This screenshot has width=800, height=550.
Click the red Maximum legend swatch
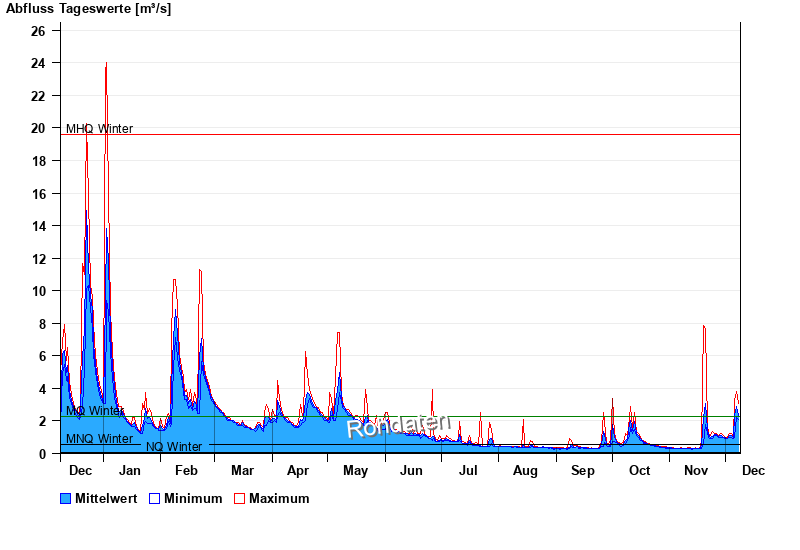click(240, 499)
